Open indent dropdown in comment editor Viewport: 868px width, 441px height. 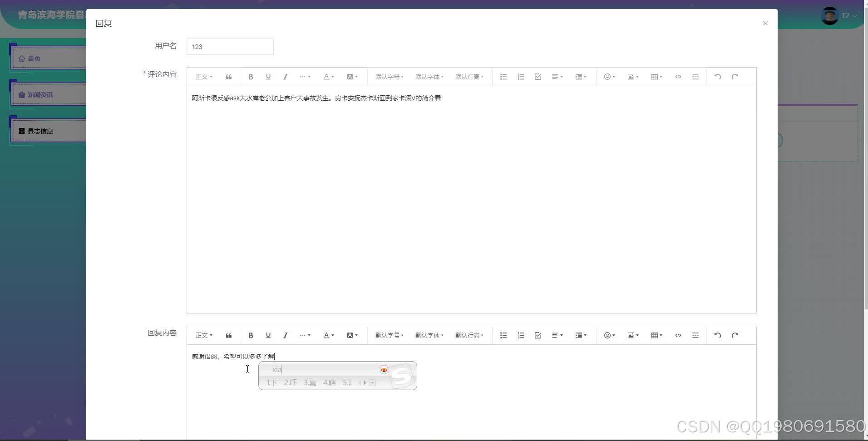click(581, 77)
